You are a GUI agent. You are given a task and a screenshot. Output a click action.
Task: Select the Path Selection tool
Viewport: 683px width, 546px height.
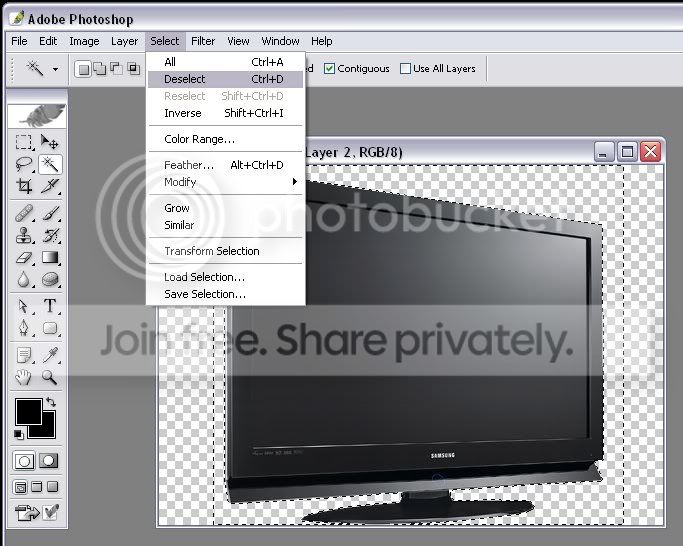pos(24,306)
